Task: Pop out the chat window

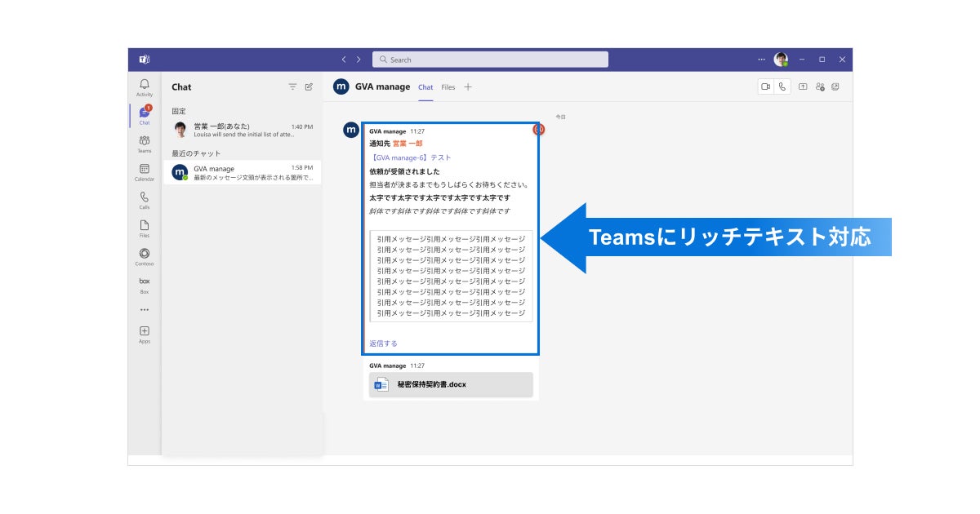Action: coord(835,86)
